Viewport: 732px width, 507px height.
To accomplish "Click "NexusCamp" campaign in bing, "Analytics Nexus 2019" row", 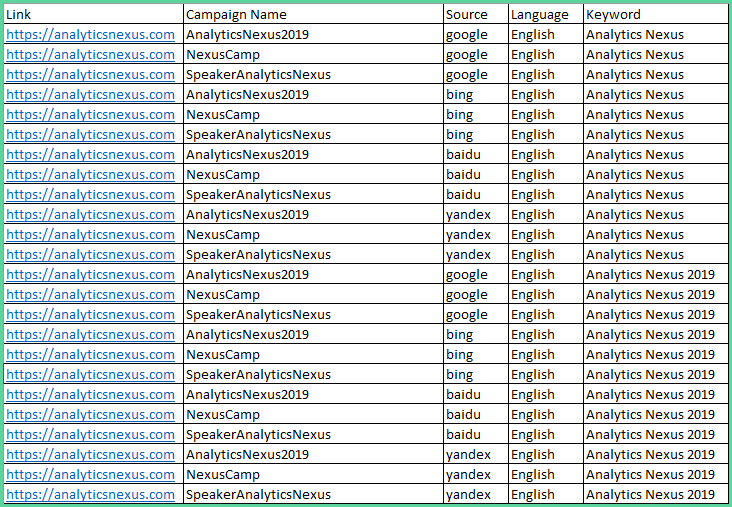I will (223, 354).
